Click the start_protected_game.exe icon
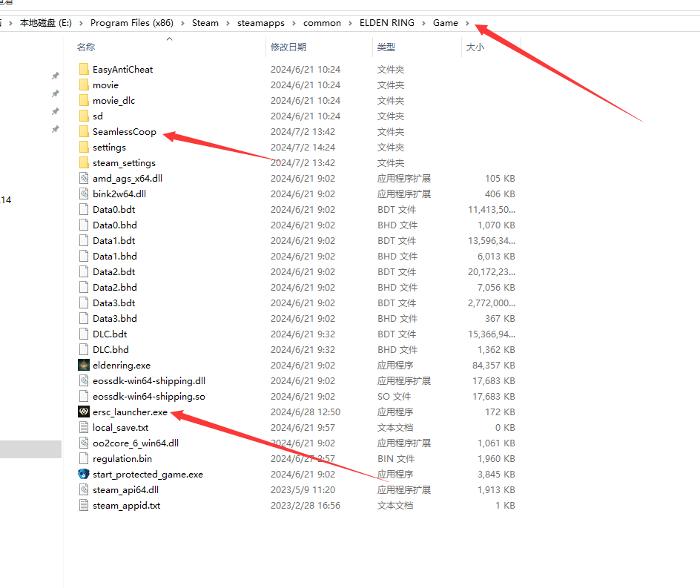The width and height of the screenshot is (700, 588). pyautogui.click(x=84, y=474)
